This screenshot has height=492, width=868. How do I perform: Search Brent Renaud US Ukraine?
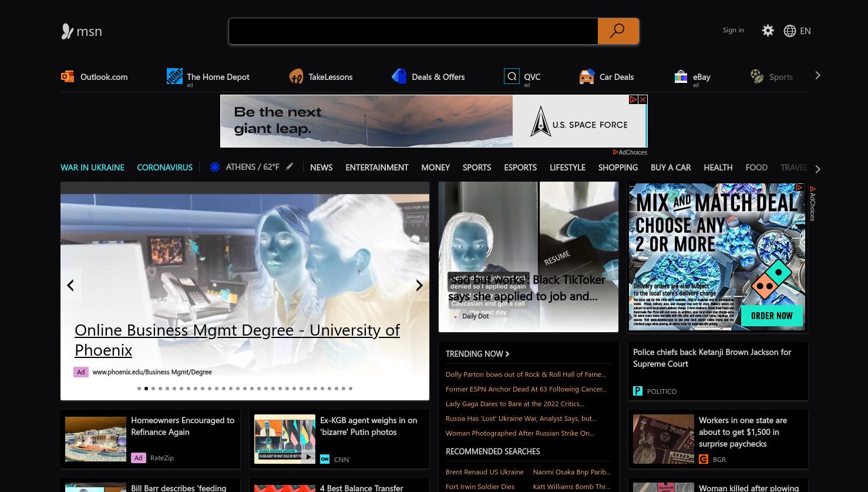tap(485, 472)
